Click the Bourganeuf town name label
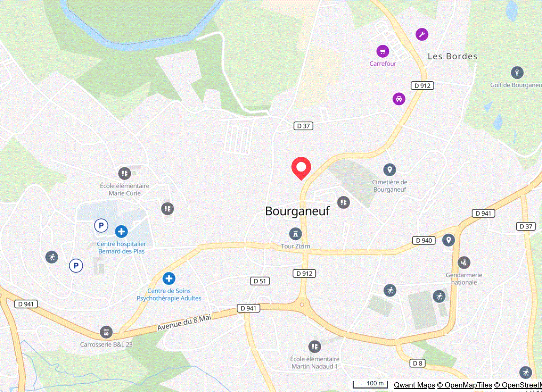The width and height of the screenshot is (542, 392). pos(297,211)
